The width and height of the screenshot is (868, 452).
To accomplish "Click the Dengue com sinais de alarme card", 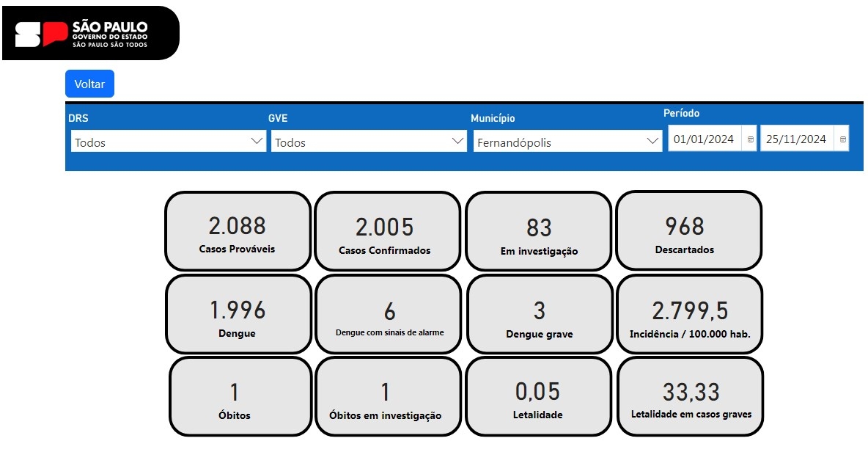I will click(389, 315).
